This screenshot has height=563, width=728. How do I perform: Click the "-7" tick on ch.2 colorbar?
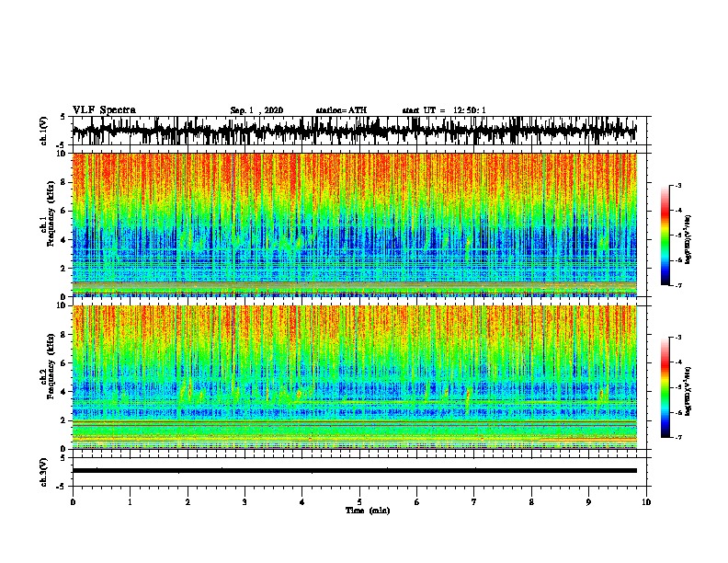click(677, 437)
